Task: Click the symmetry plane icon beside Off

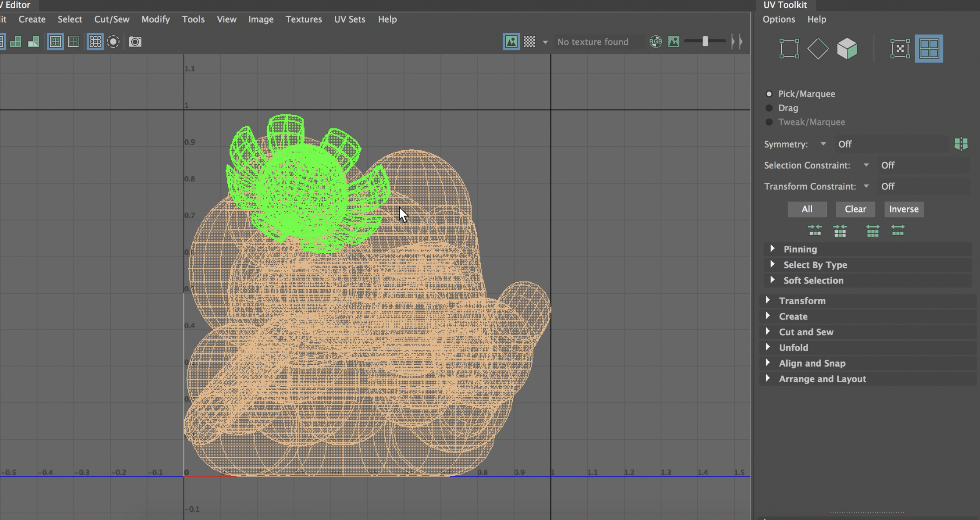Action: click(961, 144)
